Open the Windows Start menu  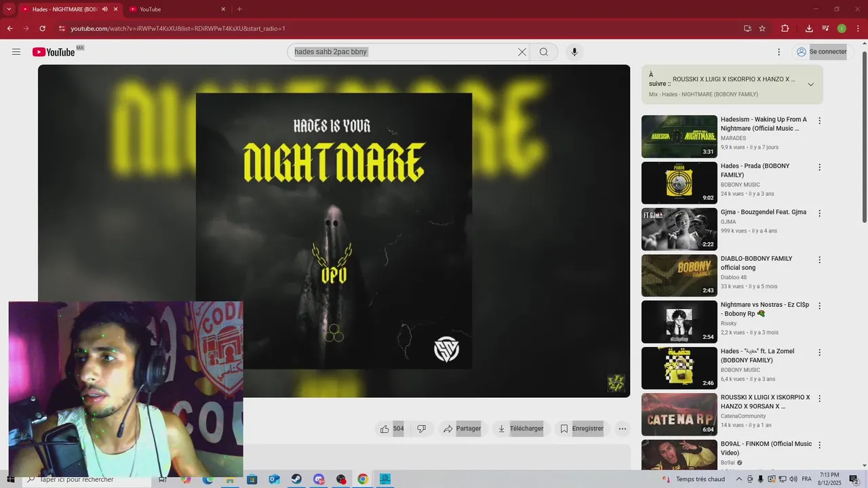(x=11, y=479)
